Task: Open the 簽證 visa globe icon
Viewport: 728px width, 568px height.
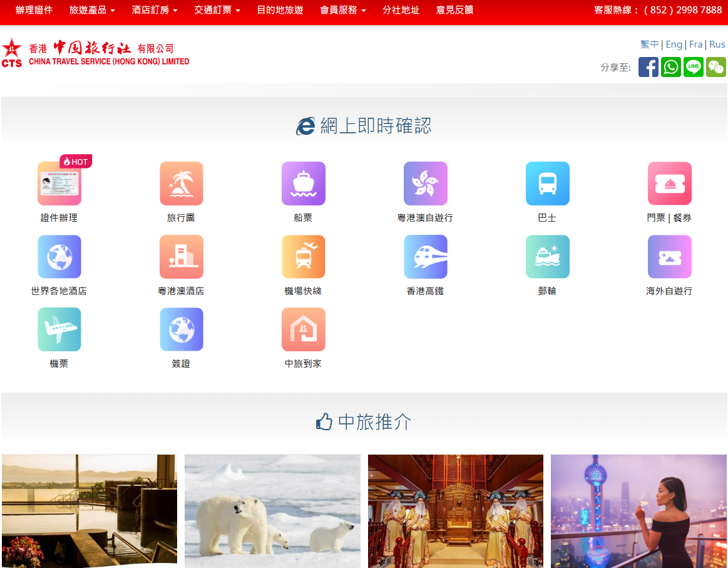Action: click(x=182, y=330)
